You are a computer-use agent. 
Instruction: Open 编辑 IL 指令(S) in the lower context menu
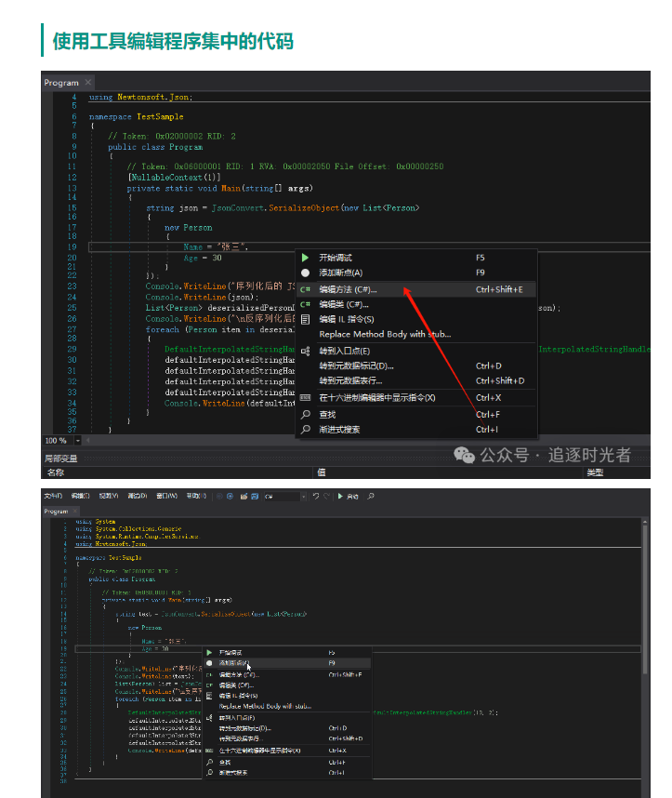[288, 695]
